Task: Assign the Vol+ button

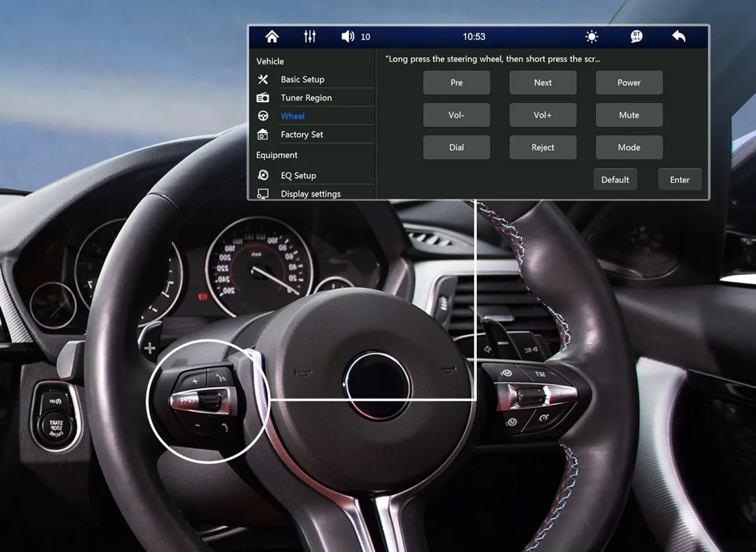Action: click(x=543, y=115)
